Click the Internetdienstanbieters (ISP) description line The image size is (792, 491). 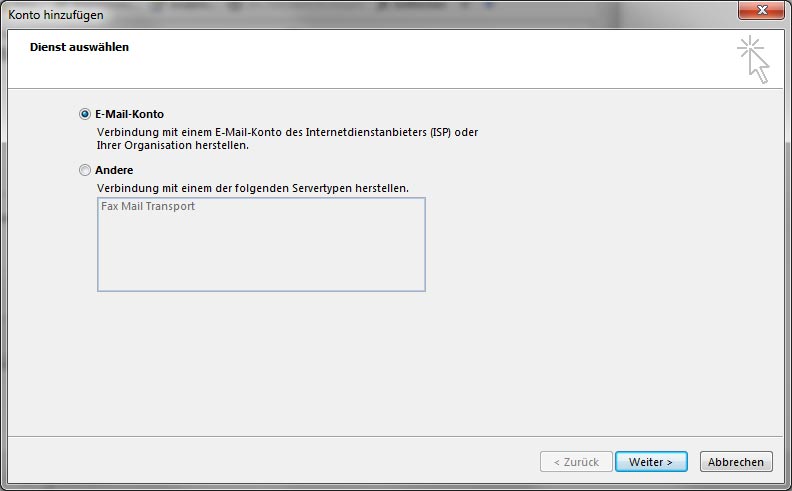288,132
